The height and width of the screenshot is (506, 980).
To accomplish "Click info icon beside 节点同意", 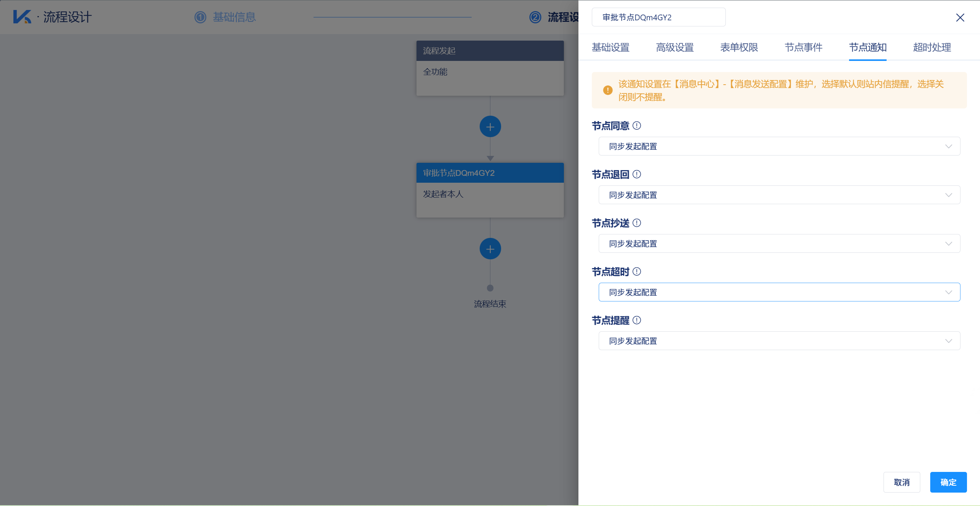I will pyautogui.click(x=637, y=126).
